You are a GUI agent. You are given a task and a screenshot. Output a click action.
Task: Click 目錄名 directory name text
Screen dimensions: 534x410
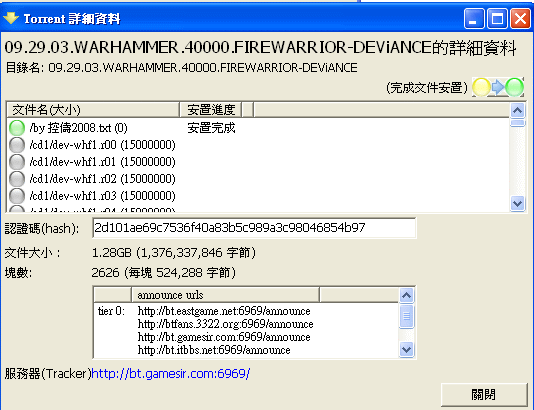182,68
